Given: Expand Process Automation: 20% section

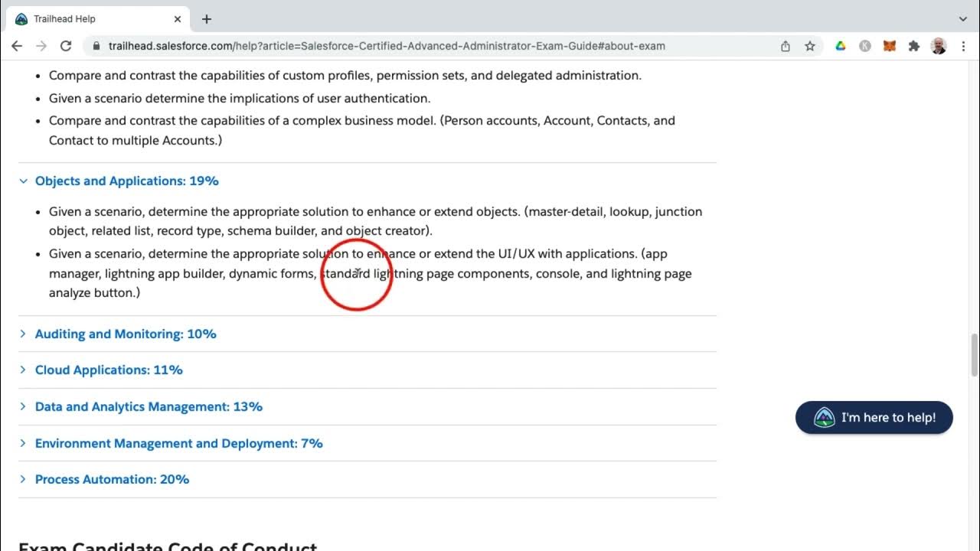Looking at the screenshot, I should coord(112,480).
